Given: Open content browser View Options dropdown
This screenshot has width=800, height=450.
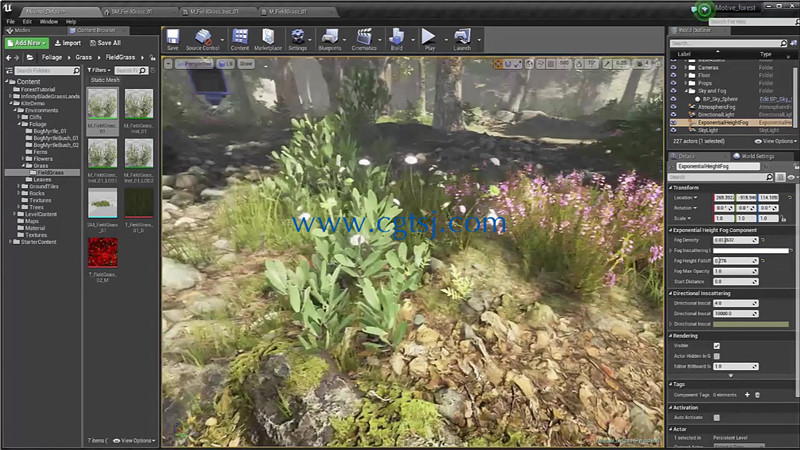Looking at the screenshot, I should pos(134,440).
